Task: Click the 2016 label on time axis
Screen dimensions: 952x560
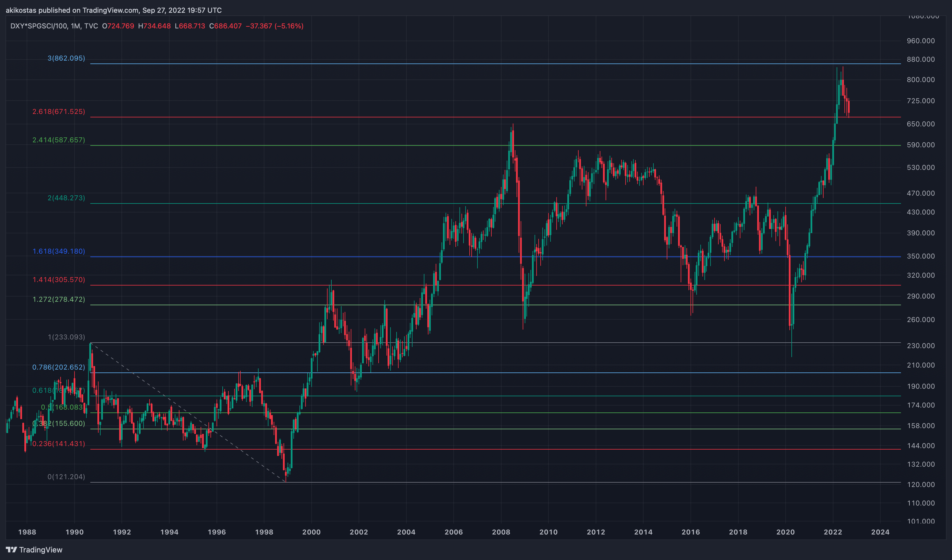Action: pyautogui.click(x=691, y=532)
